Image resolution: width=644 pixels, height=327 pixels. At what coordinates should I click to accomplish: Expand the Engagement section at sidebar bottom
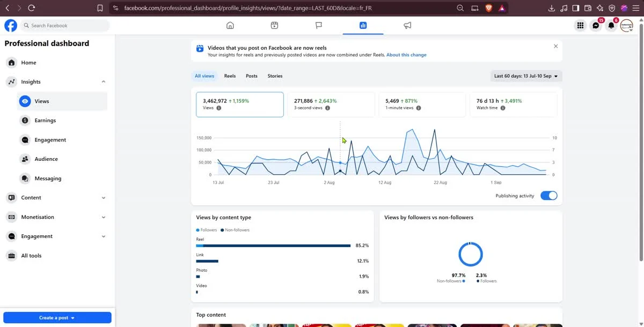point(104,236)
